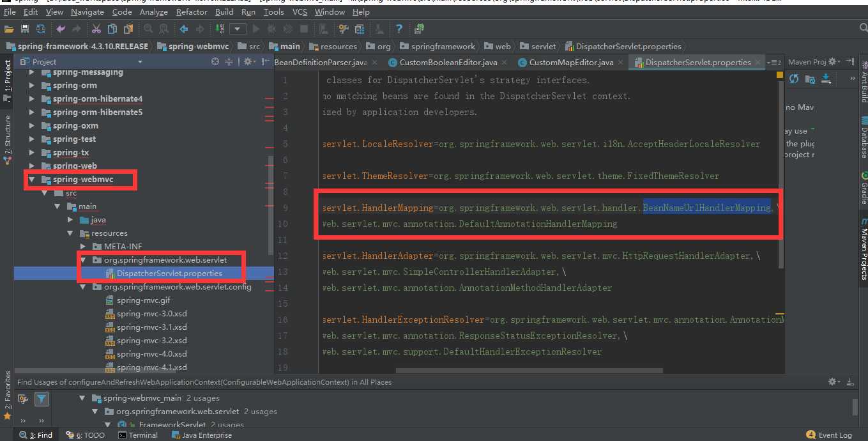
Task: Select spring-mvc-4.0.xsd in project tree
Action: tap(151, 354)
